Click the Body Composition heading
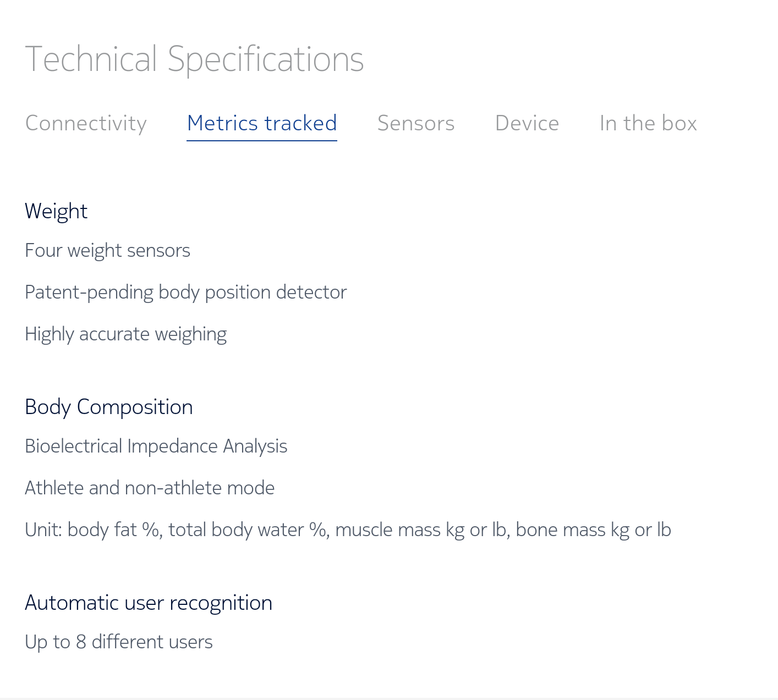The height and width of the screenshot is (700, 778). (109, 407)
